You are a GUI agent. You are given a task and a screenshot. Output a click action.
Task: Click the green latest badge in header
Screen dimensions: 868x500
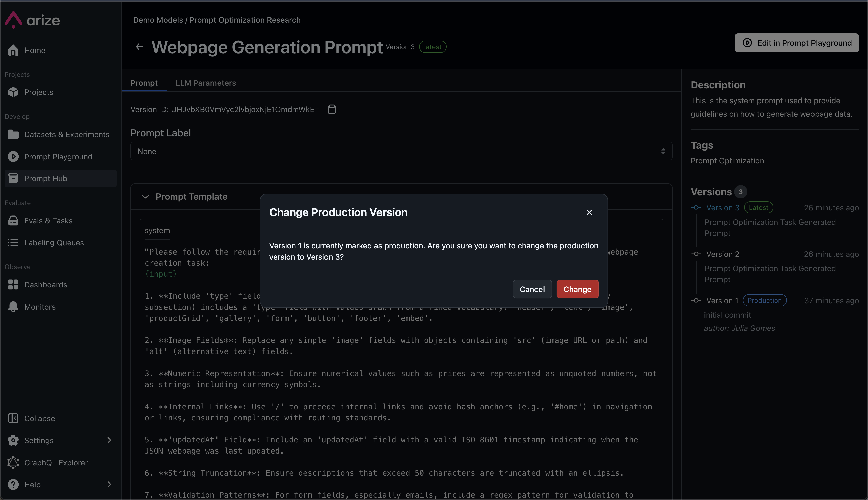pyautogui.click(x=432, y=47)
